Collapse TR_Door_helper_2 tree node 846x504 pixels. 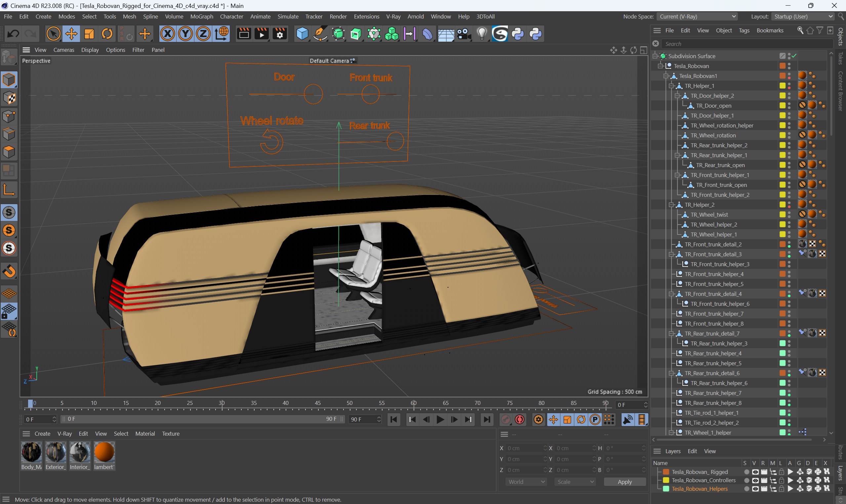click(677, 96)
